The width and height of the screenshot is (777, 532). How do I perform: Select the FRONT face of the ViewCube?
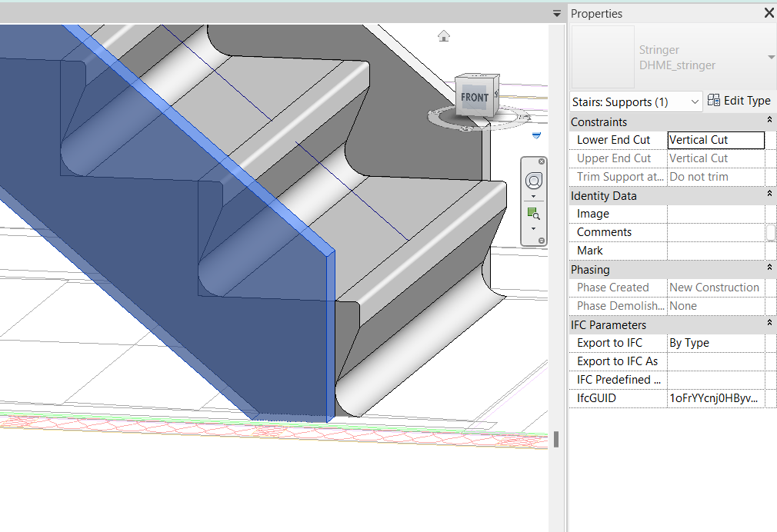475,97
